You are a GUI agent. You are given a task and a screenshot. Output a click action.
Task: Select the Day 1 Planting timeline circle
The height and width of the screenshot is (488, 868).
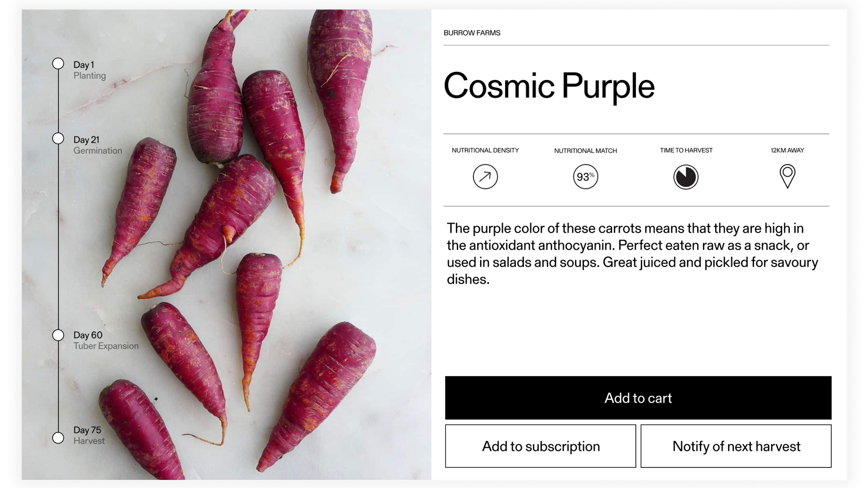point(58,64)
